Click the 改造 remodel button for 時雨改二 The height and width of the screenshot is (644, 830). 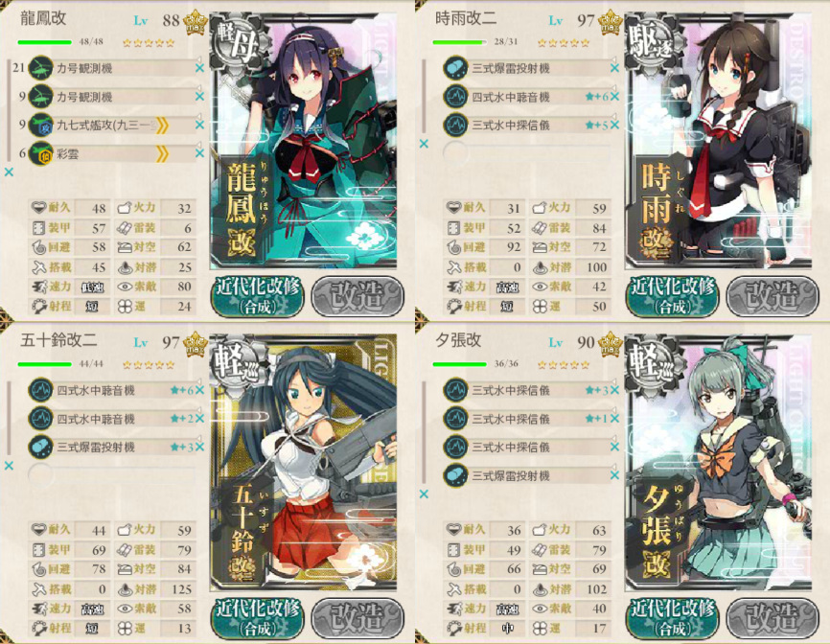tap(772, 296)
